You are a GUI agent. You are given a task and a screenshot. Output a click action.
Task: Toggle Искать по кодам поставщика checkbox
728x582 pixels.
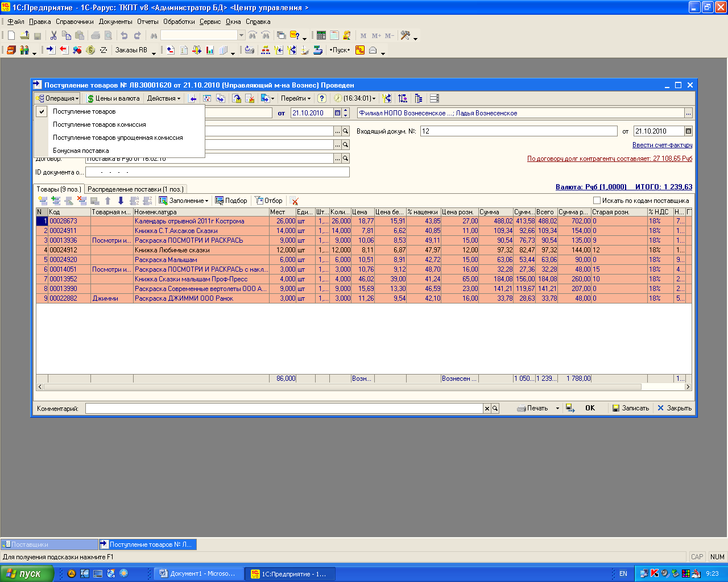pyautogui.click(x=597, y=201)
